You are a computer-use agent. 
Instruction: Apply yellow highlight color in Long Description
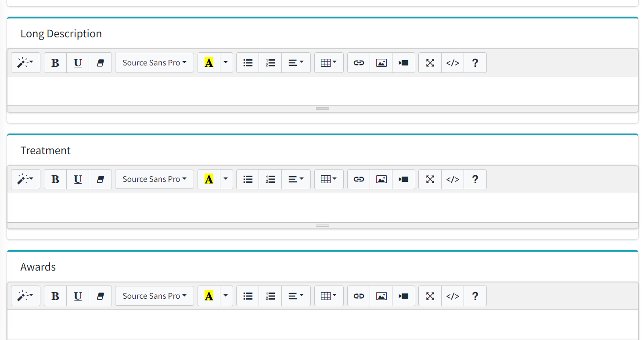tap(209, 63)
